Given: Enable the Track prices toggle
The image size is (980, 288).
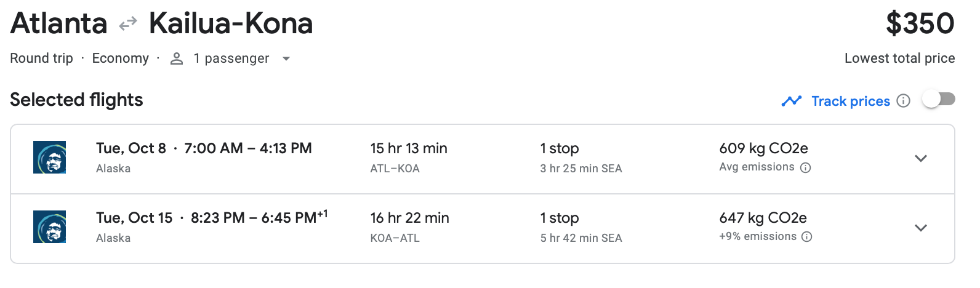Looking at the screenshot, I should (x=939, y=99).
